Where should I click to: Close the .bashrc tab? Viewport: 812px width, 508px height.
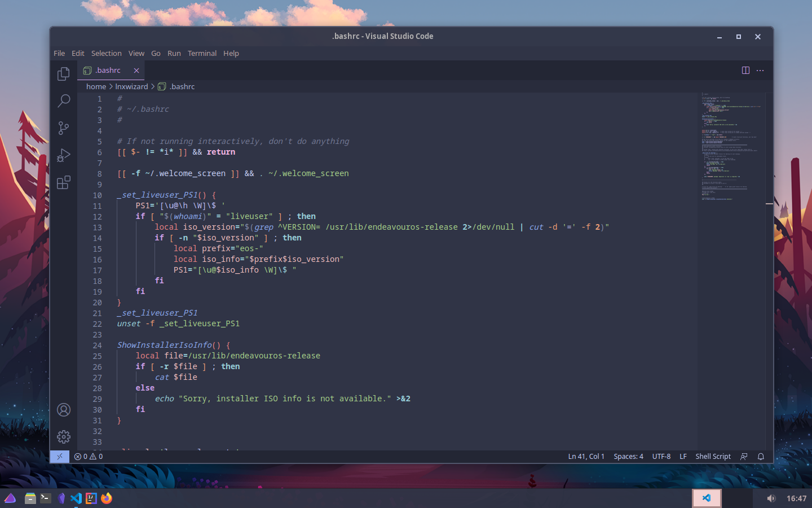point(136,71)
